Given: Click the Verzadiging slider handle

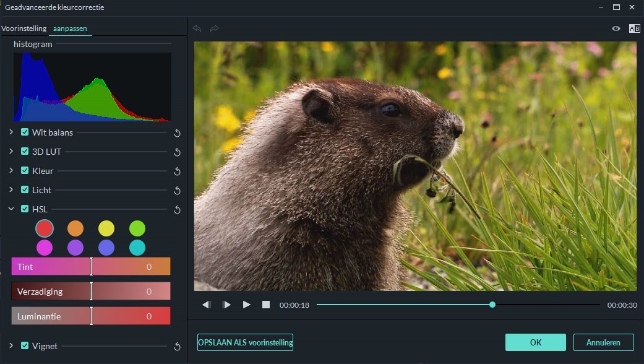Looking at the screenshot, I should [x=91, y=292].
